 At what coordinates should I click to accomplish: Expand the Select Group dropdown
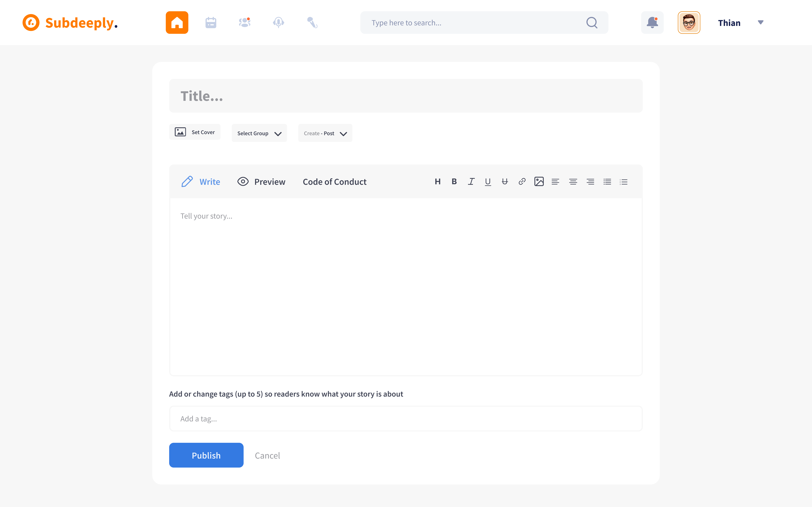click(x=259, y=133)
